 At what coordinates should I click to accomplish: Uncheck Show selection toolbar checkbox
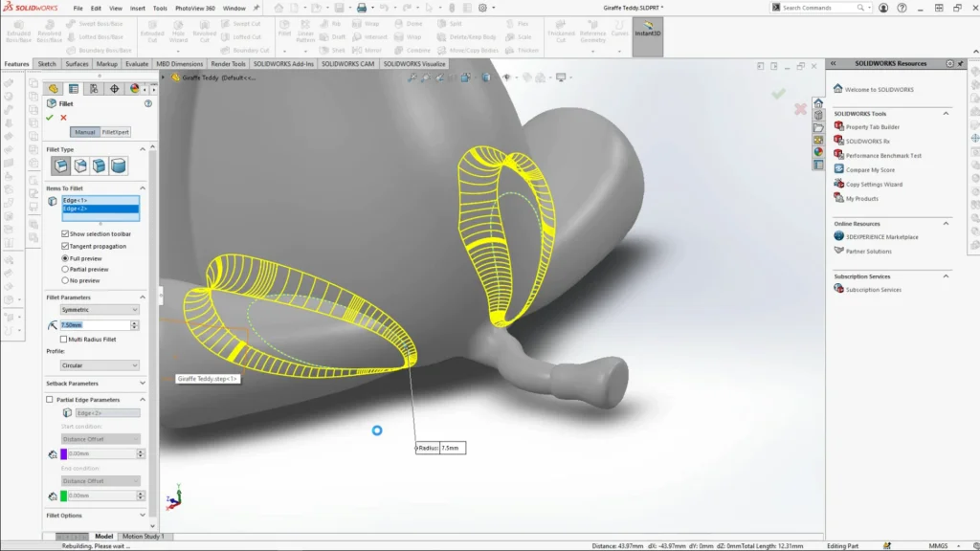(x=65, y=233)
